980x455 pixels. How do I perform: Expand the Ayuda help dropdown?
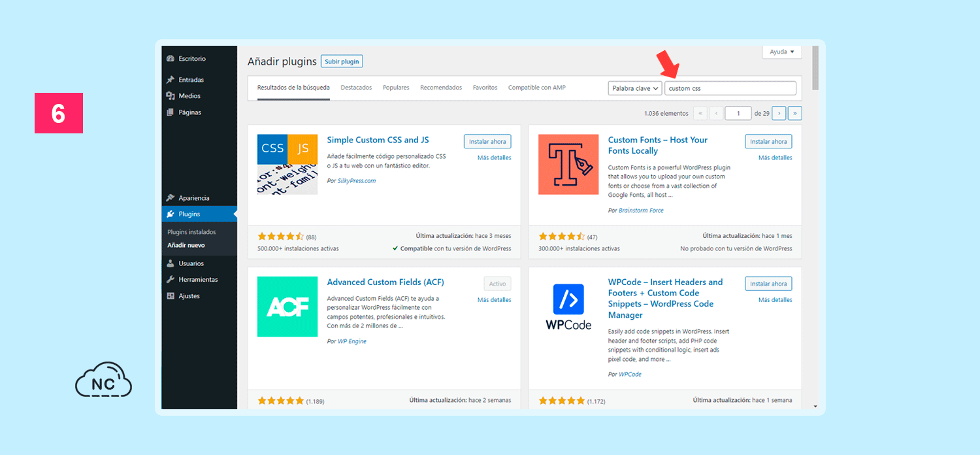click(x=782, y=52)
